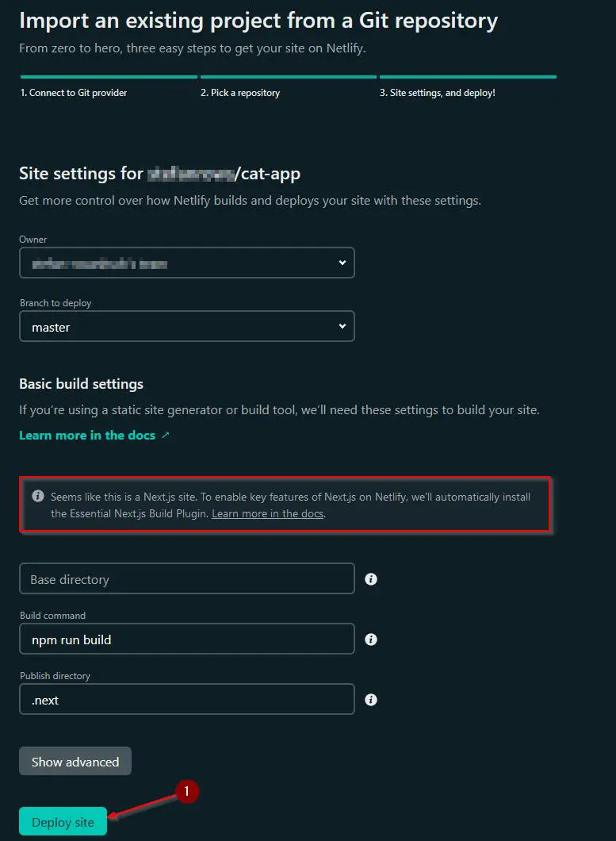The width and height of the screenshot is (616, 841).
Task: Click the info icon beside Publish directory
Action: tap(371, 700)
